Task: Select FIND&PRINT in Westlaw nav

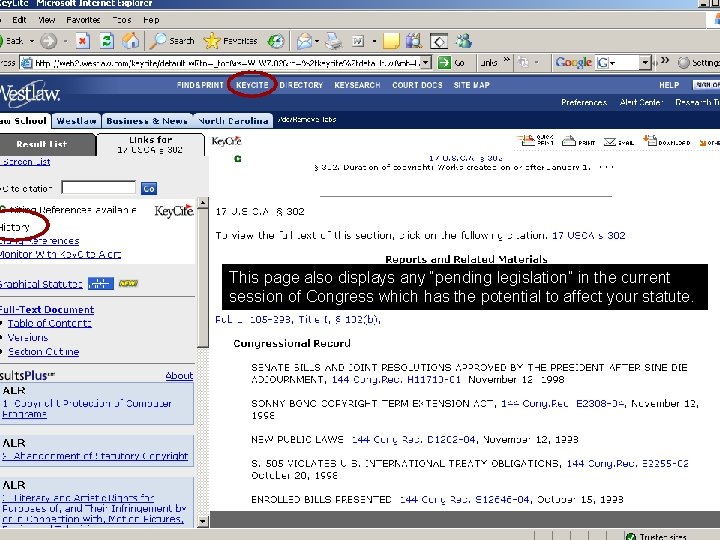Action: pyautogui.click(x=200, y=85)
